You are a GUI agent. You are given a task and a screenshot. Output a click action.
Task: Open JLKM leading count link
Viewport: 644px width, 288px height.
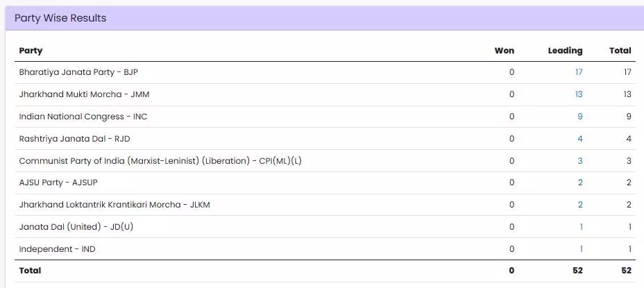[580, 205]
